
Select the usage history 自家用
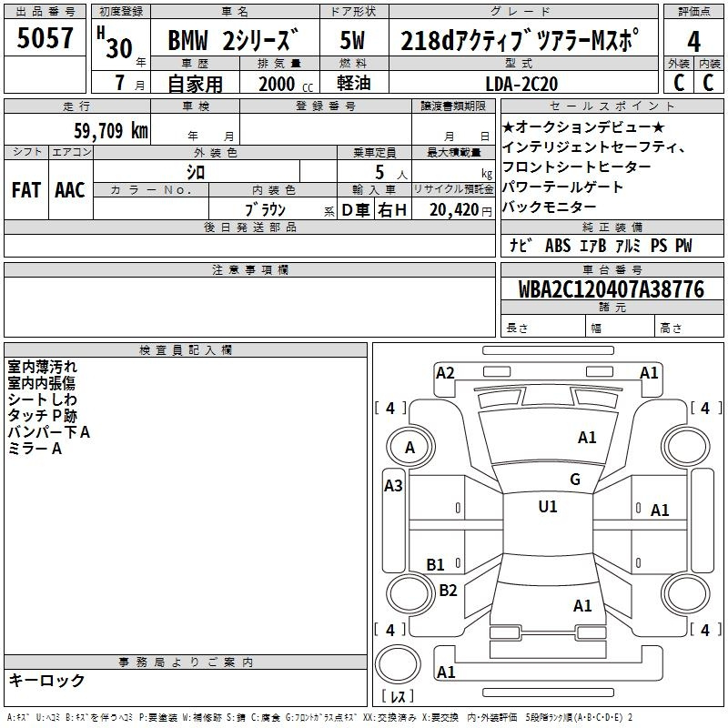(x=195, y=84)
